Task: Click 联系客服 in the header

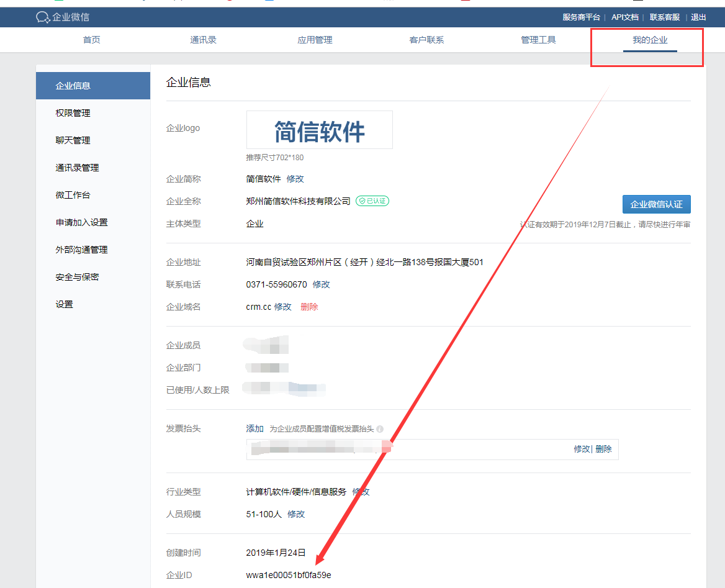Action: (x=664, y=17)
